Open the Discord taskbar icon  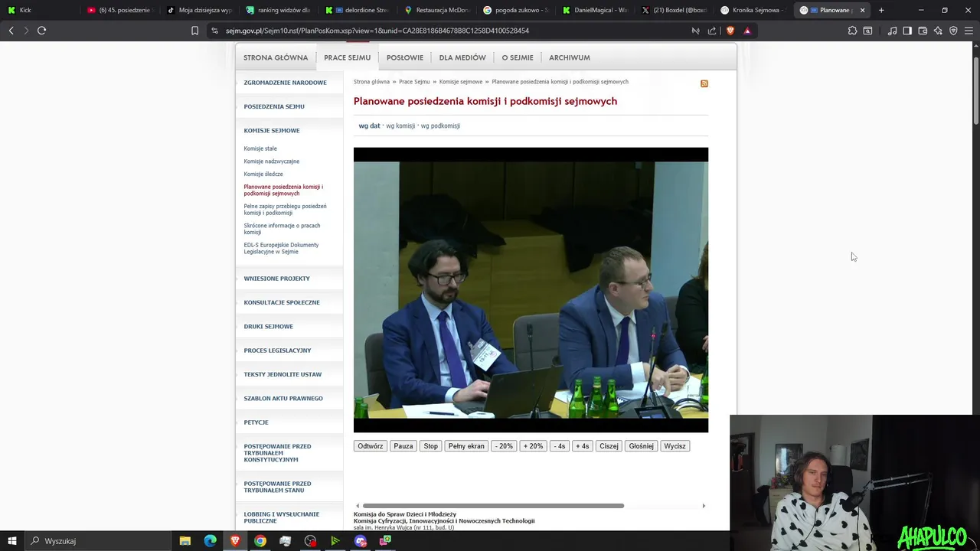click(361, 541)
